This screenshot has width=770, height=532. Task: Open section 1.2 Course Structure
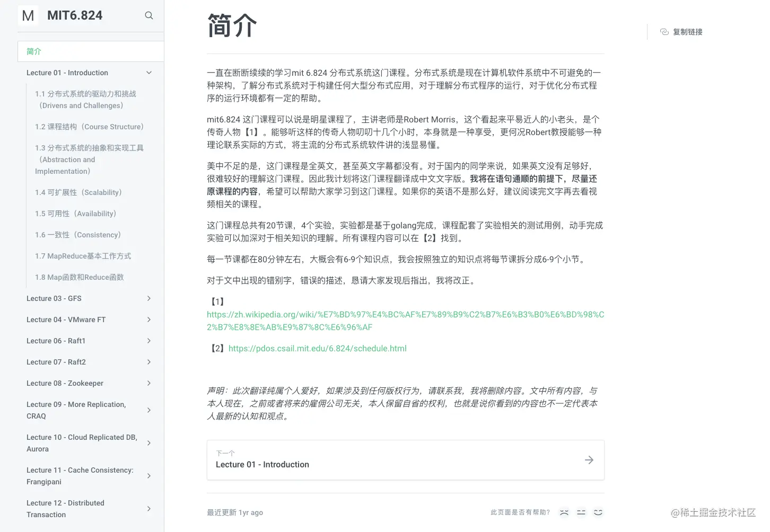point(90,127)
